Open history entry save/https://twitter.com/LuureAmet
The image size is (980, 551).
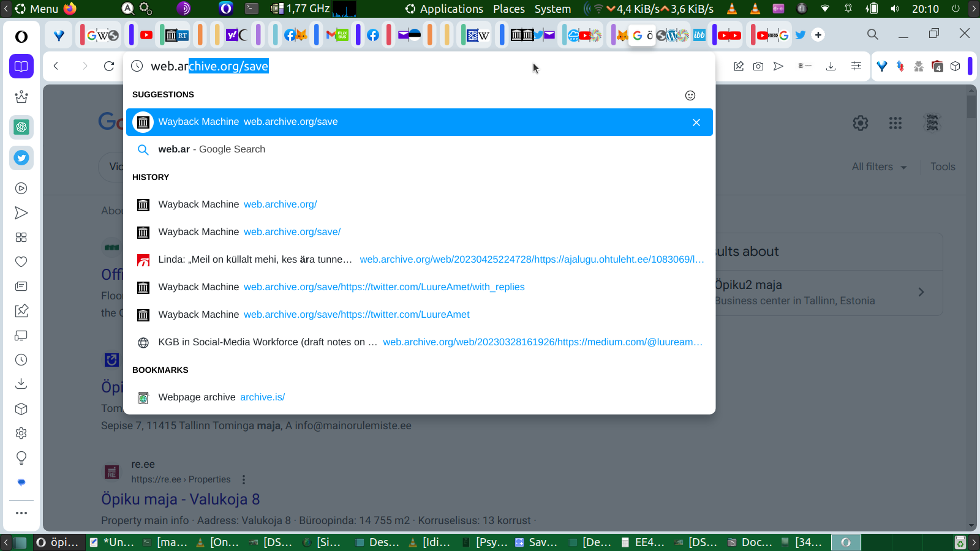tap(420, 315)
